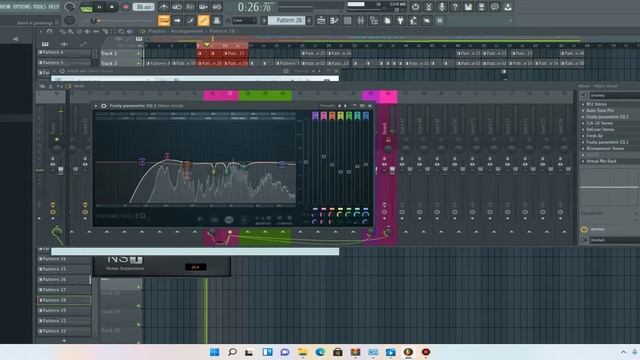Click purple band 1 token in EQ
The height and width of the screenshot is (360, 640).
[142, 162]
